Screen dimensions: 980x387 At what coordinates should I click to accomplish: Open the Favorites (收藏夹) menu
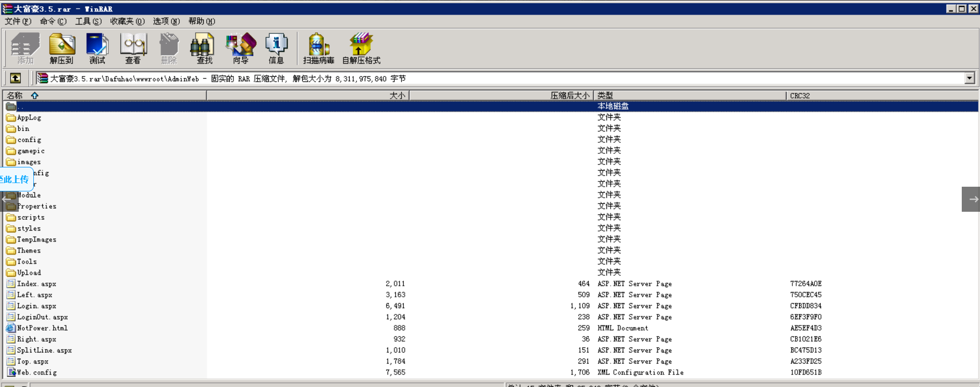point(127,21)
